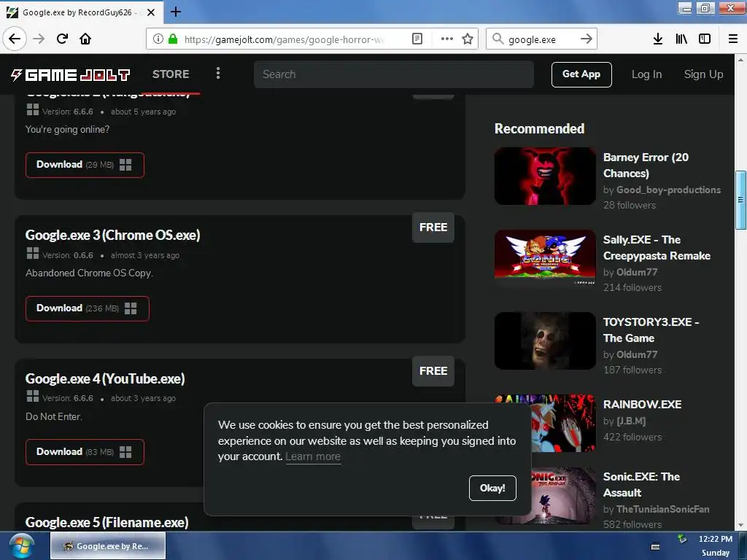This screenshot has height=560, width=747.
Task: Click Windows icon beside Version 0.6.6
Action: click(x=33, y=253)
